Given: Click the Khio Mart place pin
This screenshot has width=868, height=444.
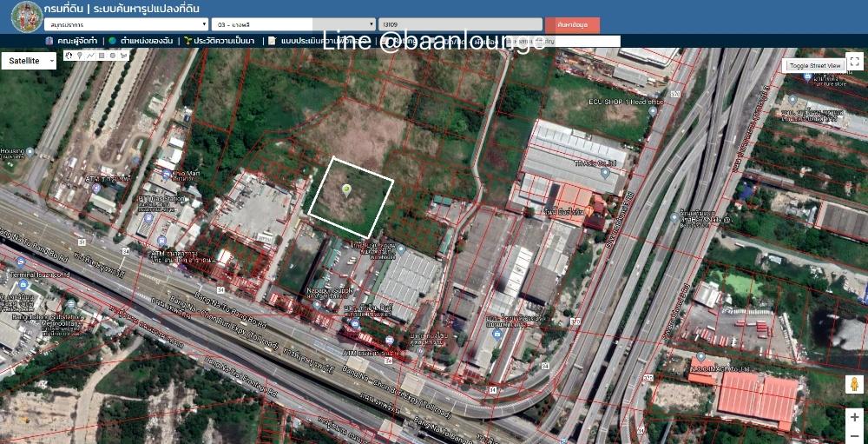Looking at the screenshot, I should (x=166, y=174).
